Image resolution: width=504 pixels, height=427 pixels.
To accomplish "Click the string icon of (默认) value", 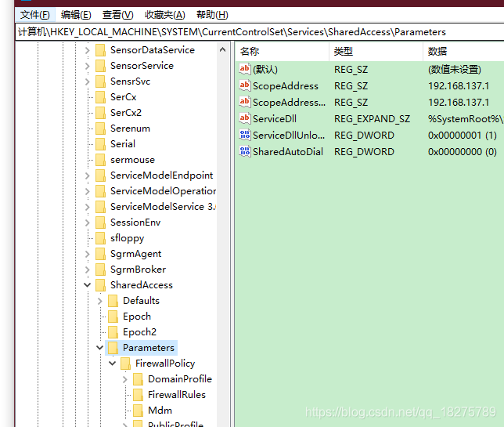I will [x=245, y=69].
